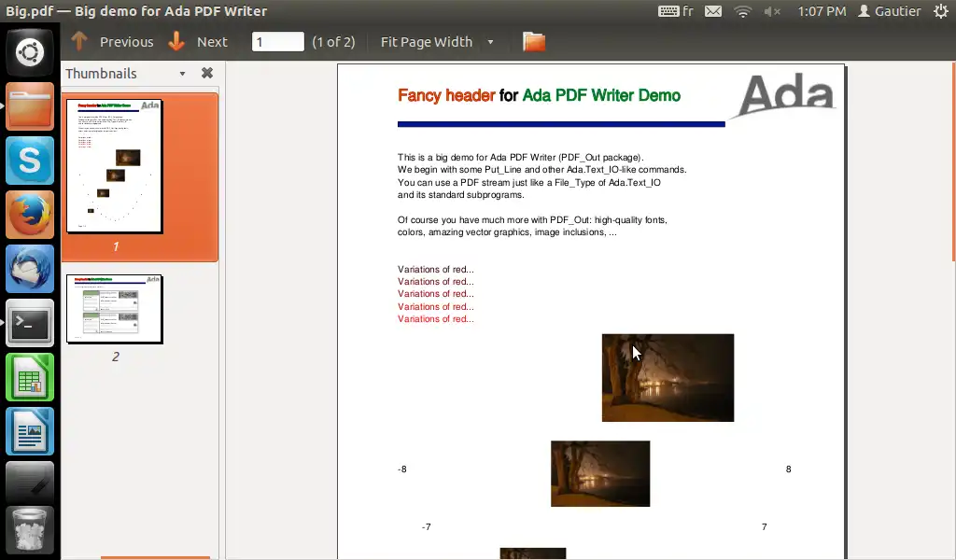Screen dimensions: 956x560
Task: Select page 1 thumbnail
Action: click(x=115, y=166)
